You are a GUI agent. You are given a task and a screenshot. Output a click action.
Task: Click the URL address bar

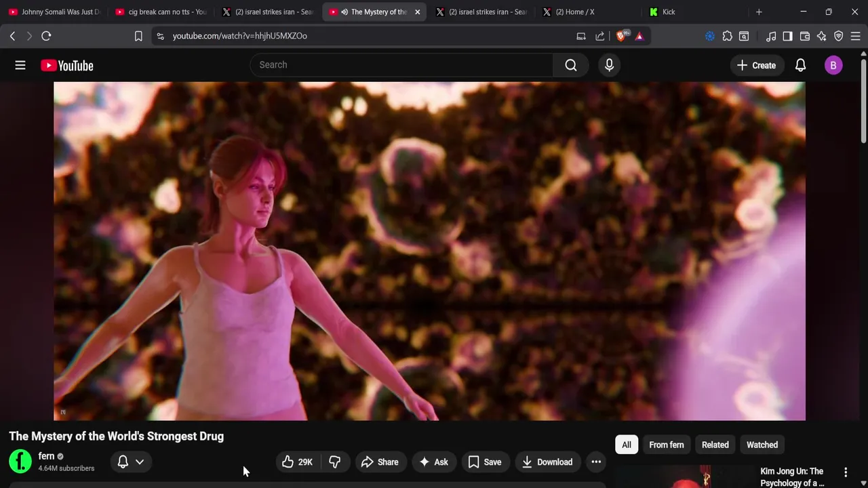366,36
